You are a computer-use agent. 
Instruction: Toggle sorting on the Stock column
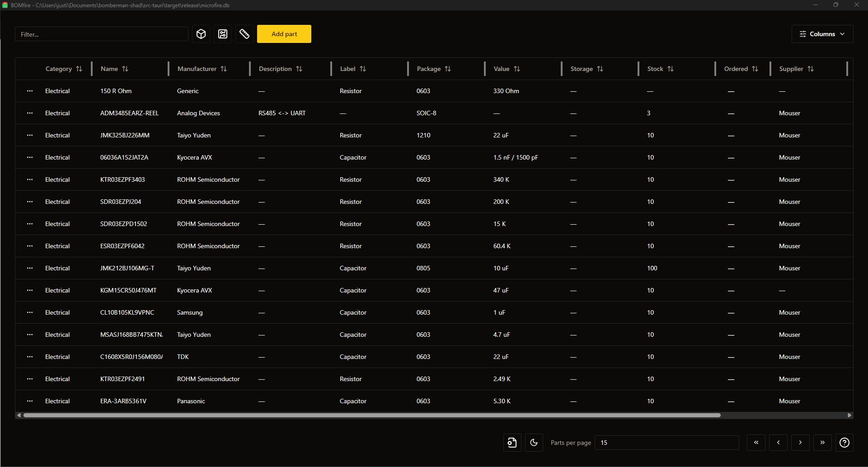pos(671,69)
